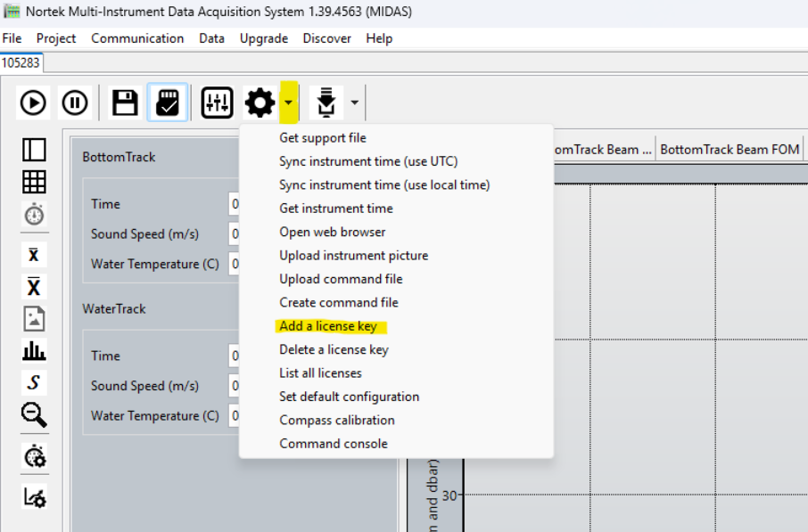The image size is (808, 532).
Task: Click the download data icon
Action: [x=326, y=102]
